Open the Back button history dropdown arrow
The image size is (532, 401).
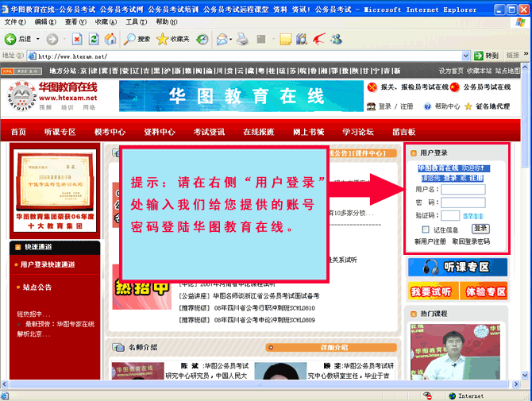click(x=37, y=40)
